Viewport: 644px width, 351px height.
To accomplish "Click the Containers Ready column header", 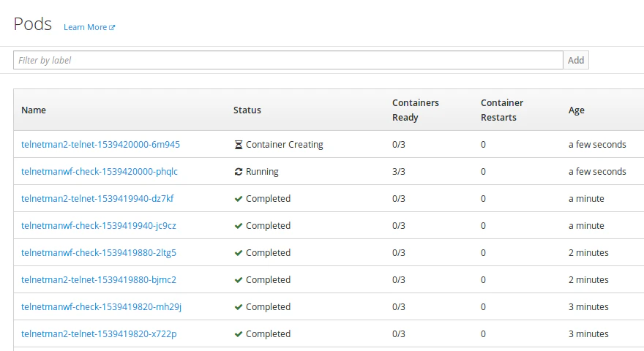I will [x=416, y=110].
